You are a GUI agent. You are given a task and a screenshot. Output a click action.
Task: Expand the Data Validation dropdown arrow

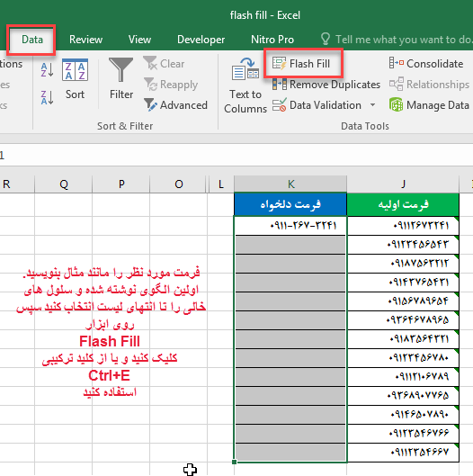(372, 105)
